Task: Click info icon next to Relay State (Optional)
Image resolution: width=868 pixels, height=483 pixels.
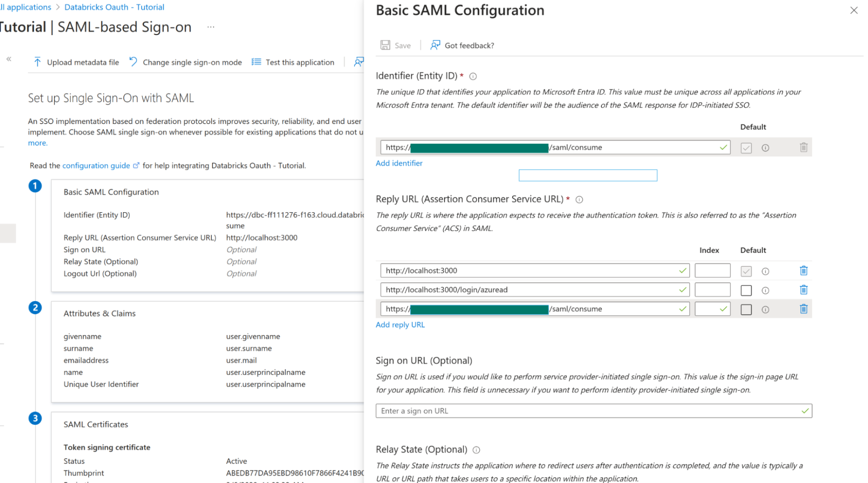Action: 476,450
